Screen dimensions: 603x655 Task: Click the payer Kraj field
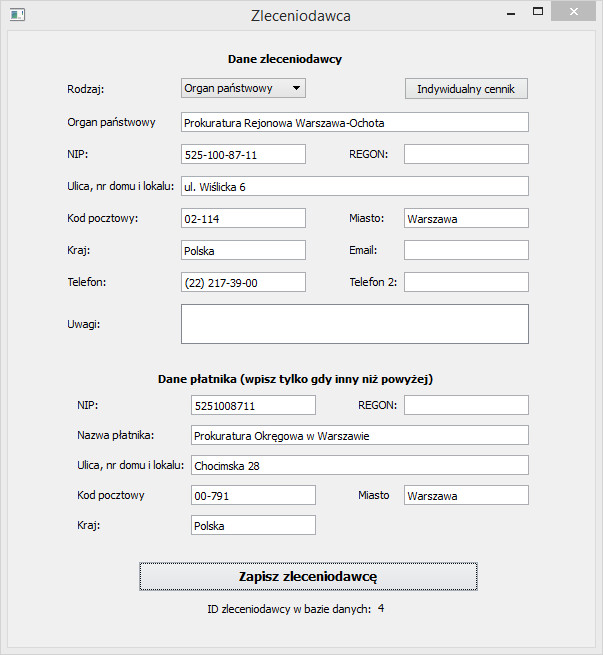coord(253,525)
